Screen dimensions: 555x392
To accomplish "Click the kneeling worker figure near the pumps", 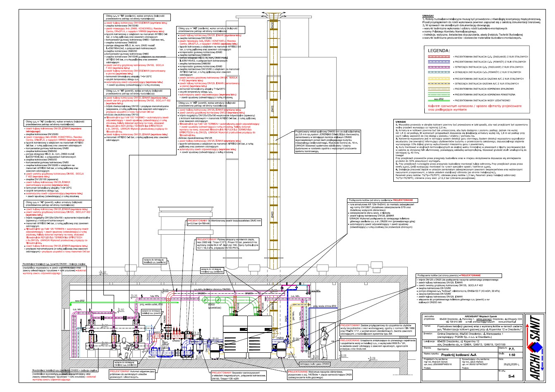I will [124, 349].
